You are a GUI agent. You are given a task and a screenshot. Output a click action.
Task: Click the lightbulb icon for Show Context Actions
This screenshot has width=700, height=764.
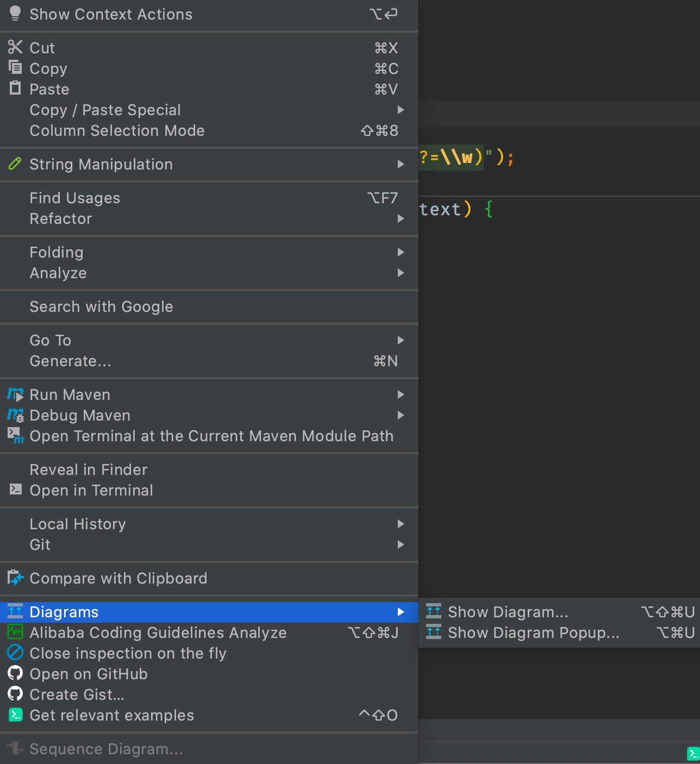(15, 14)
